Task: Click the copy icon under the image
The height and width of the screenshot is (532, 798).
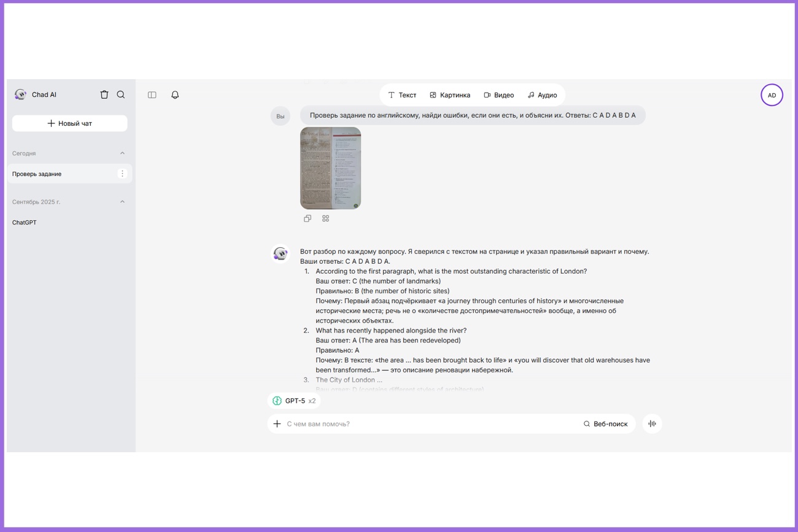Action: (x=308, y=218)
